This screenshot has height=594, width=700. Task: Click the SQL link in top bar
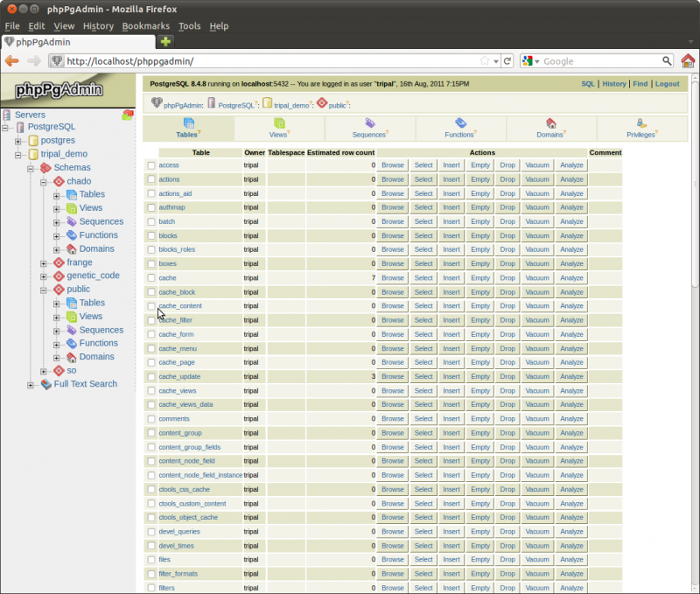(x=587, y=84)
